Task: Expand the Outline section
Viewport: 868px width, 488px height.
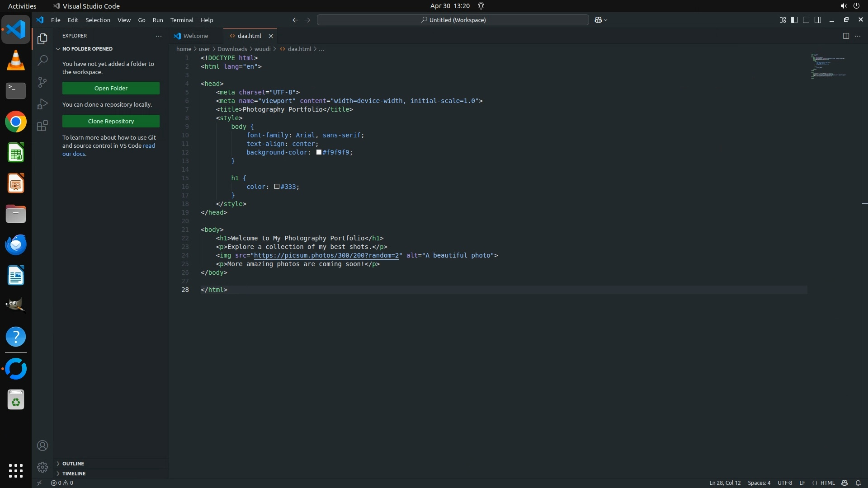Action: (x=73, y=464)
